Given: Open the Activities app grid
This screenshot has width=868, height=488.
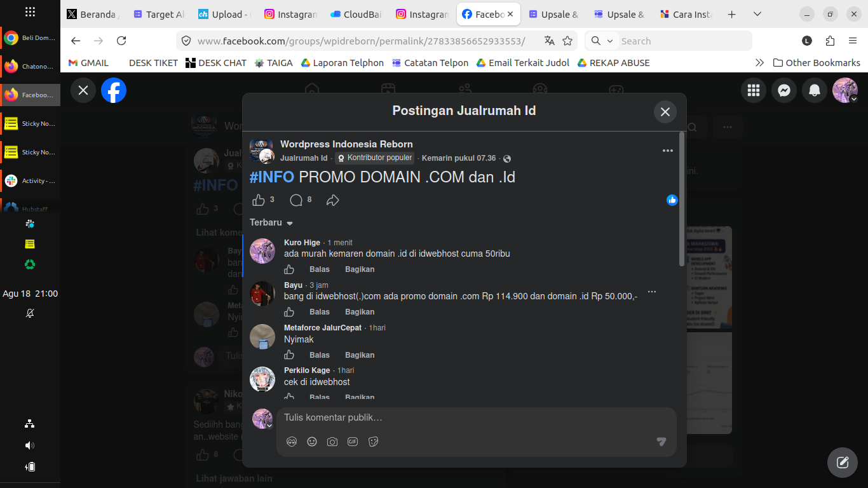Looking at the screenshot, I should tap(30, 11).
